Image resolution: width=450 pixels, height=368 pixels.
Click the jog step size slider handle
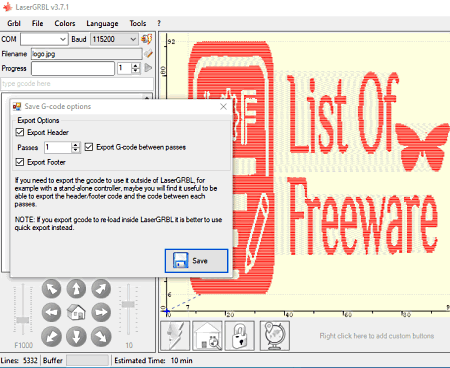(128, 304)
